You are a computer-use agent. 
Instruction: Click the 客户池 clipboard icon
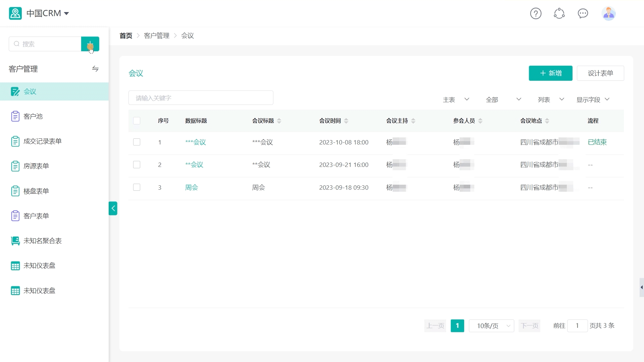[x=15, y=116]
